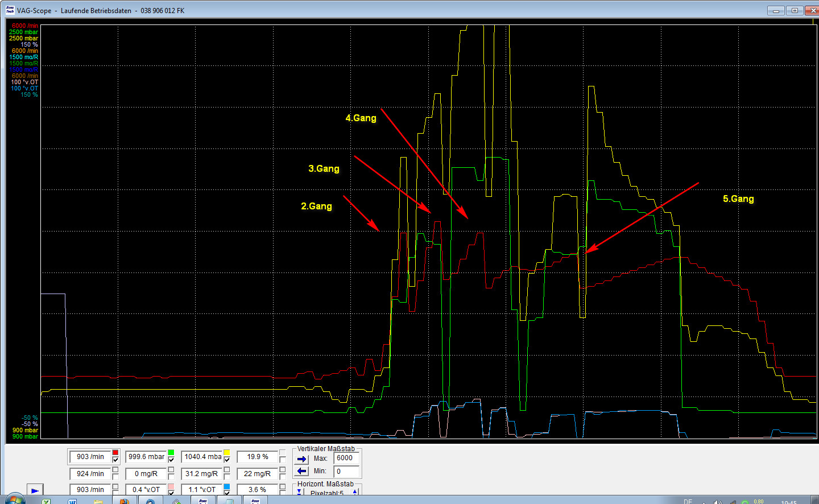Viewport: 819px width, 504px height.
Task: Click the 999.6 mbar value field
Action: (x=146, y=457)
